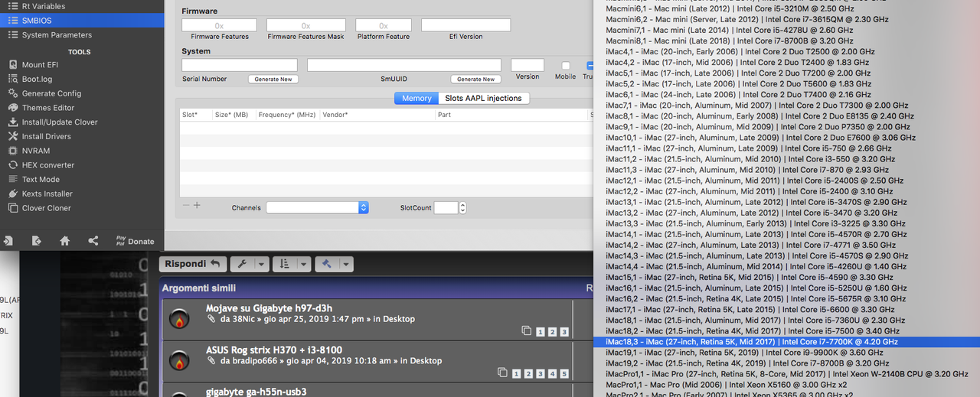The width and height of the screenshot is (980, 397).
Task: Open the NVRAM tool
Action: (x=36, y=151)
